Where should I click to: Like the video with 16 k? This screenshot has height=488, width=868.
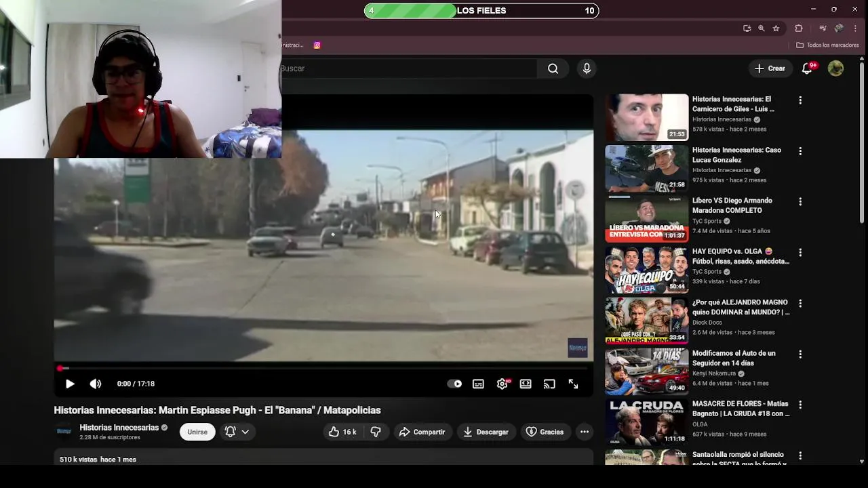(342, 432)
